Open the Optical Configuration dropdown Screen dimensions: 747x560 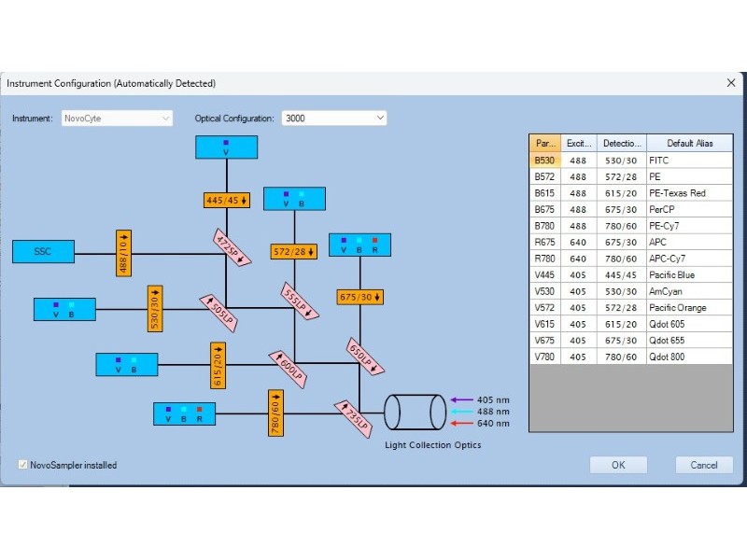(x=334, y=119)
